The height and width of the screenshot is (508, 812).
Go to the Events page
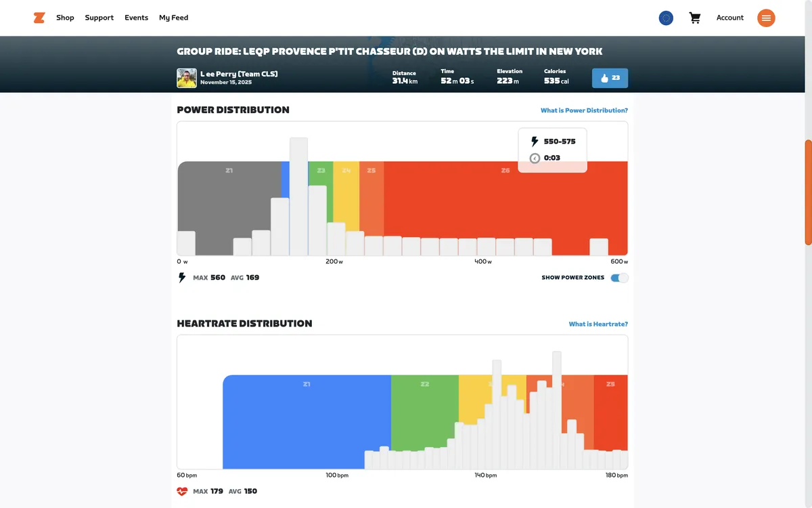pyautogui.click(x=136, y=18)
